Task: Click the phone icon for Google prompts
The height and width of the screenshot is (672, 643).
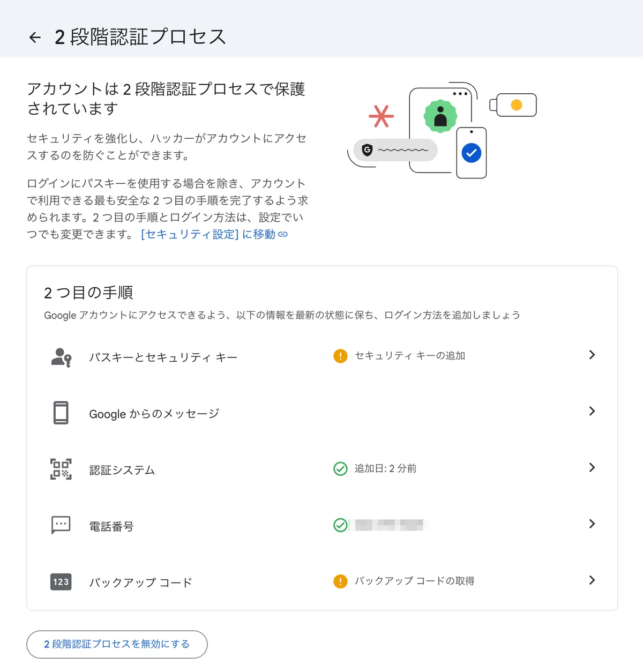Action: (61, 413)
